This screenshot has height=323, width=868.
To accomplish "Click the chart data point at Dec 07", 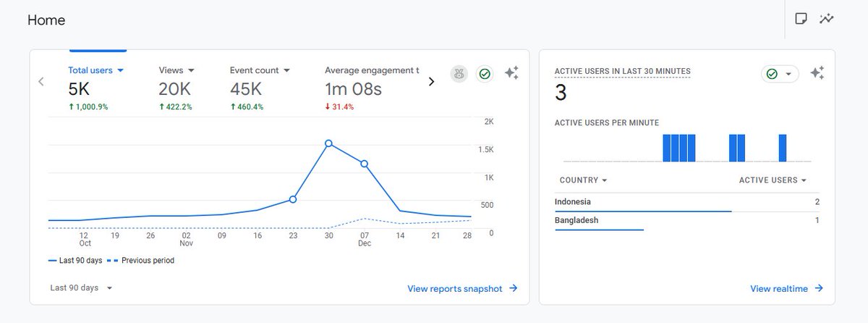I will 364,164.
